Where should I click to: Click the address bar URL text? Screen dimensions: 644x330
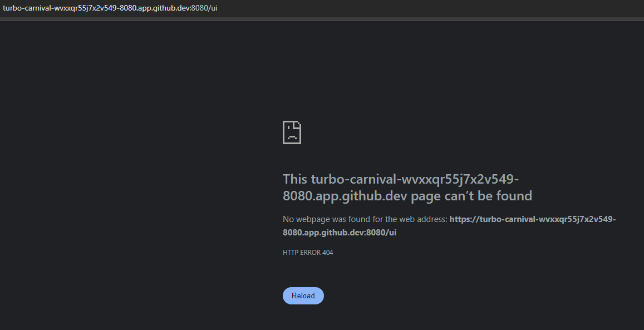(x=110, y=8)
